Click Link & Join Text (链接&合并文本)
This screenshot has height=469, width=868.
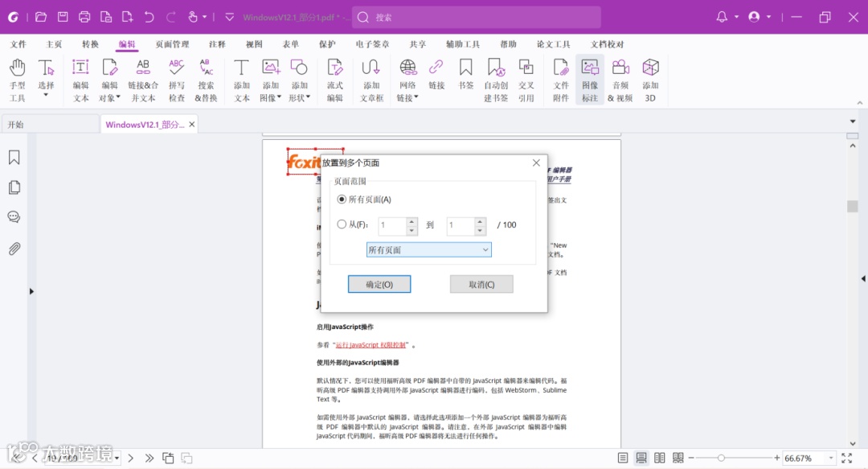[143, 80]
